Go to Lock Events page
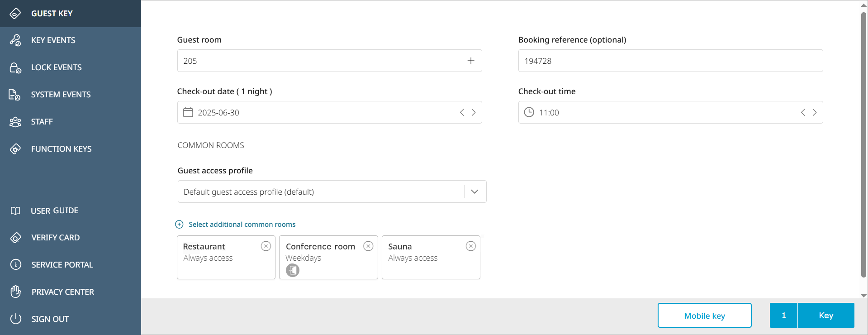Image resolution: width=868 pixels, height=335 pixels. click(56, 67)
